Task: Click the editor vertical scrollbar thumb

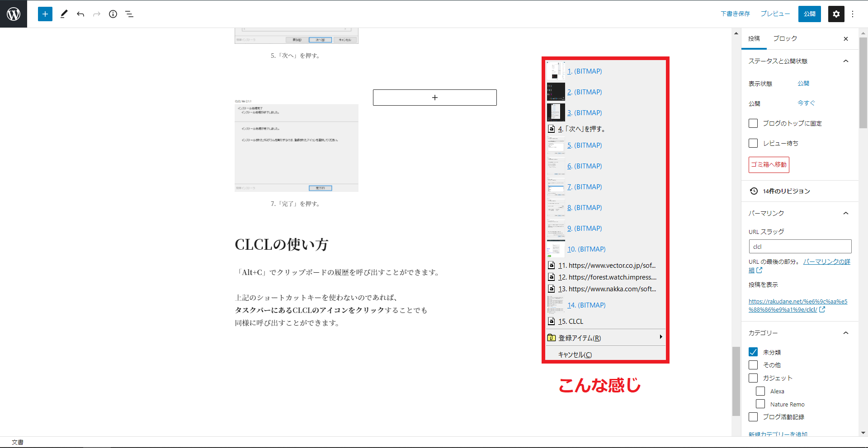Action: [736, 381]
